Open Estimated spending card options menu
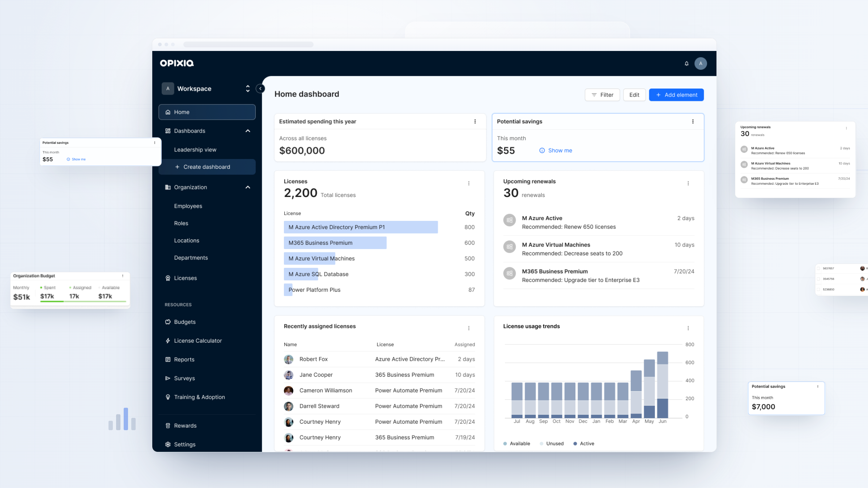 [475, 121]
